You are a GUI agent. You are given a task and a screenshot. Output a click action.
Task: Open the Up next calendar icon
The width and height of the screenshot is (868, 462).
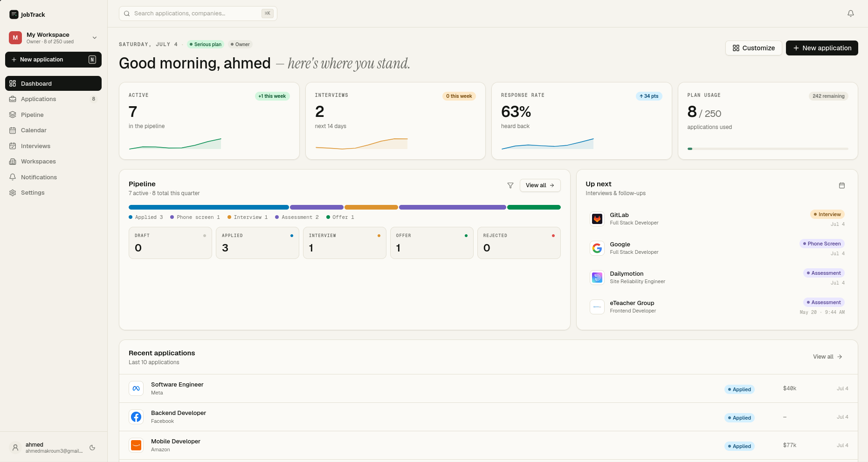[842, 185]
